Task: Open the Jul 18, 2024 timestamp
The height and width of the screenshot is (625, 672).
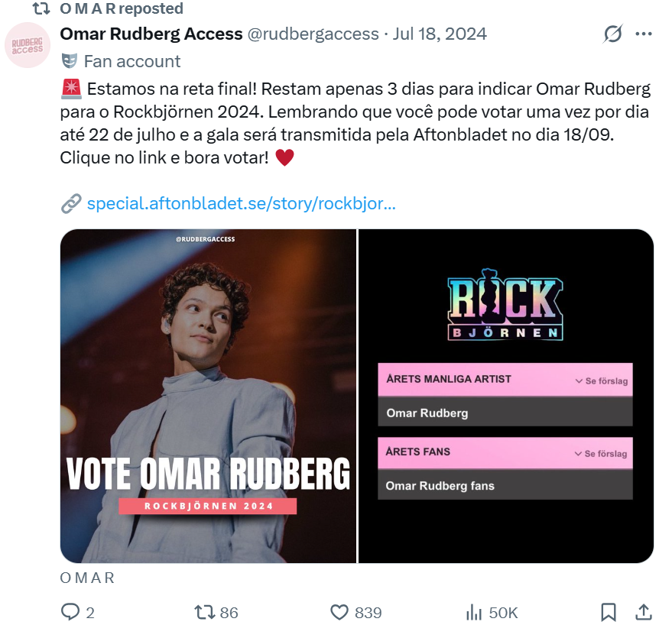Action: click(x=440, y=34)
